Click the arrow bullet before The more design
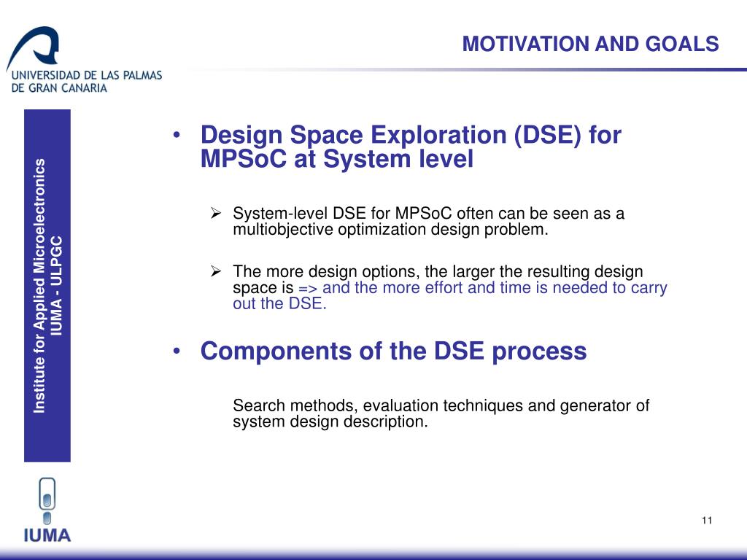Image resolution: width=747 pixels, height=560 pixels. click(216, 271)
